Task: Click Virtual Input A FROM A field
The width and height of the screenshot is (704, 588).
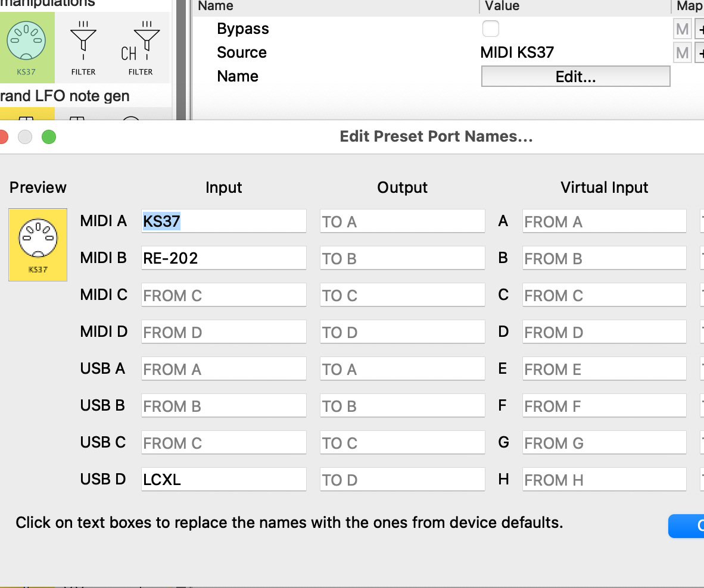Action: coord(604,221)
